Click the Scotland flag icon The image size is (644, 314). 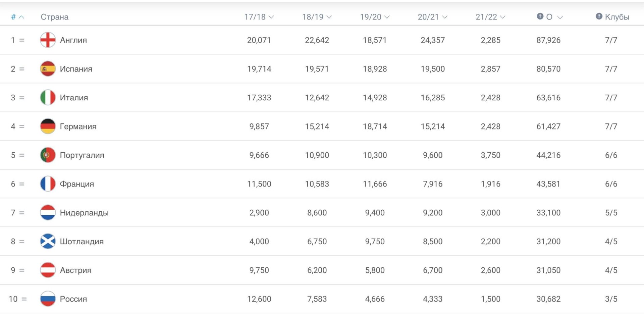pyautogui.click(x=48, y=241)
